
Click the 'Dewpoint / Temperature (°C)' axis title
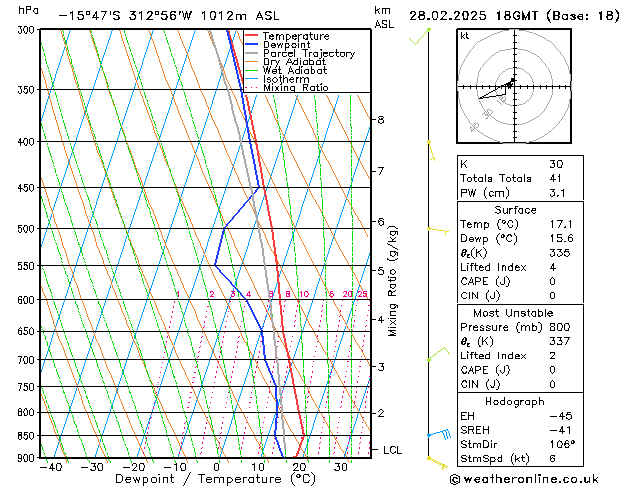[x=215, y=479]
